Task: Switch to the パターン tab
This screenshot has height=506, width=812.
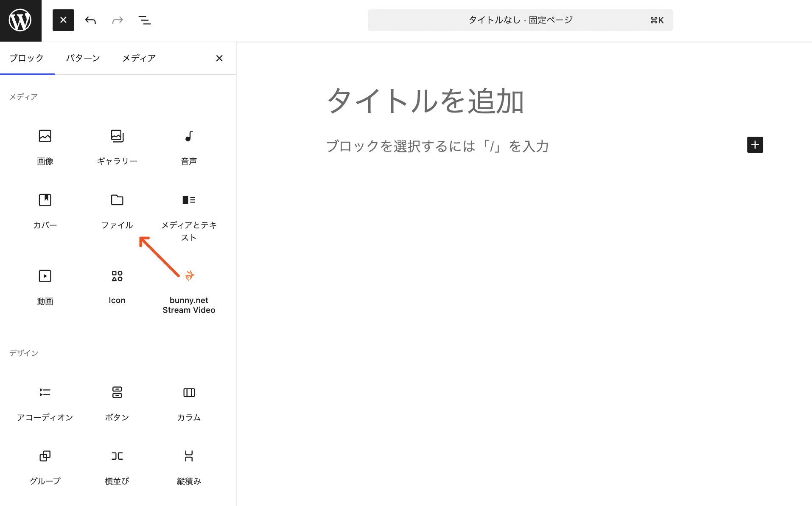Action: pyautogui.click(x=83, y=58)
